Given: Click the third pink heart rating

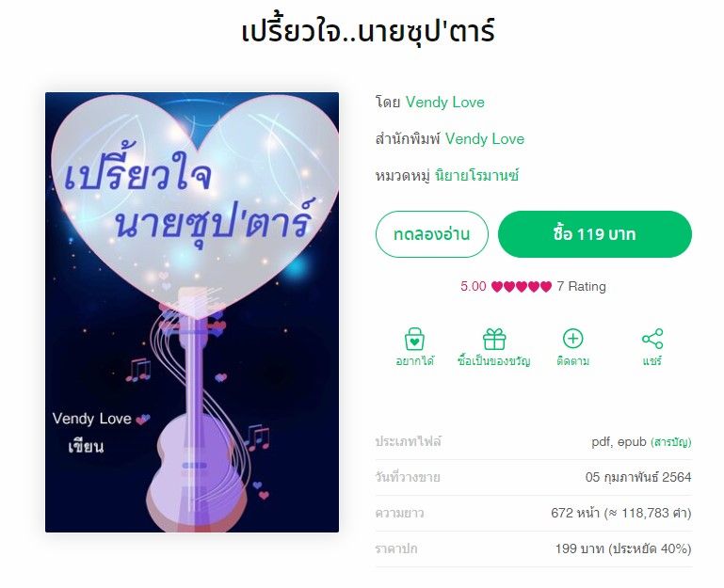Looking at the screenshot, I should [522, 287].
